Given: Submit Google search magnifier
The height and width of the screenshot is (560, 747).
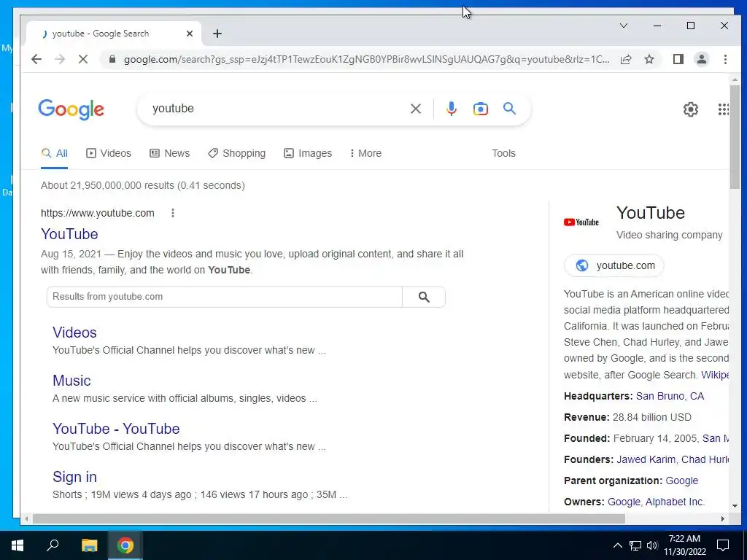Looking at the screenshot, I should click(x=509, y=109).
